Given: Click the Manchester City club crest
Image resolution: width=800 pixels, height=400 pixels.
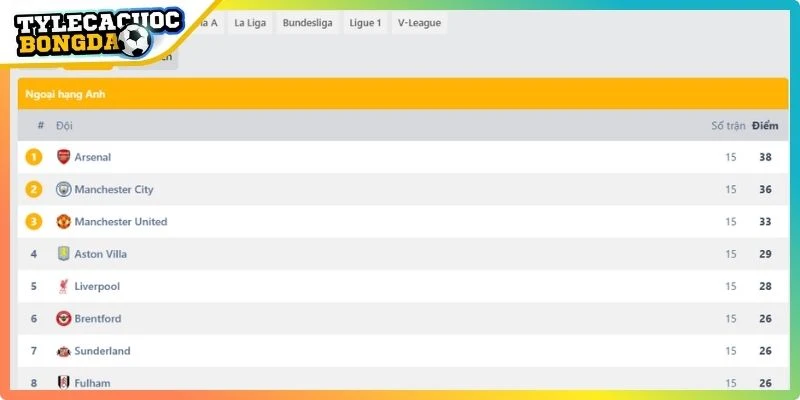Looking at the screenshot, I should (63, 189).
